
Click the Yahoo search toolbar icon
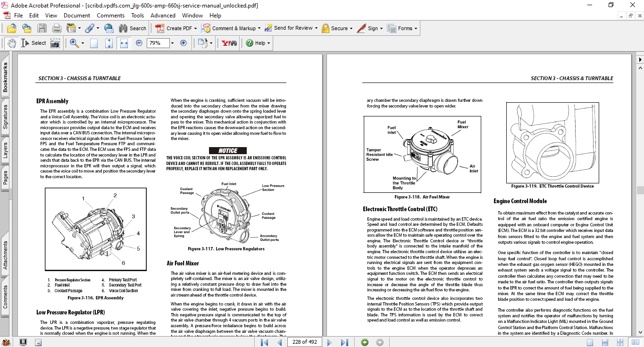[x=230, y=43]
